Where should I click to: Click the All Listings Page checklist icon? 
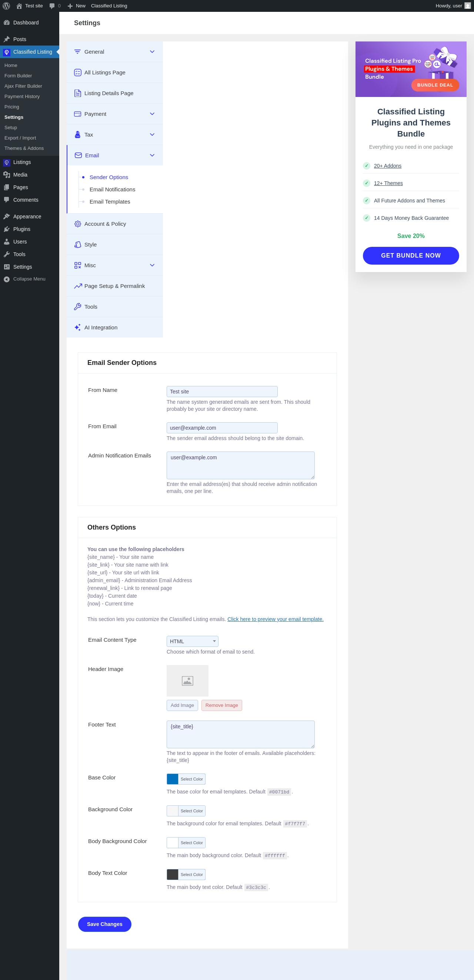(78, 72)
